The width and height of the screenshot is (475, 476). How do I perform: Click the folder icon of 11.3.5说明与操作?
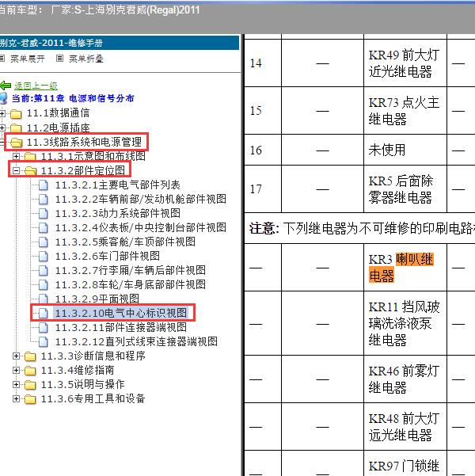point(30,385)
